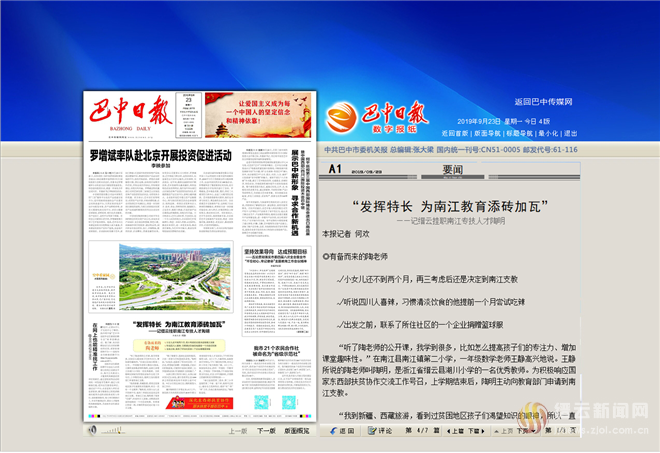Open 标题导航 headline navigation menu
This screenshot has width=660, height=453.
tap(519, 133)
